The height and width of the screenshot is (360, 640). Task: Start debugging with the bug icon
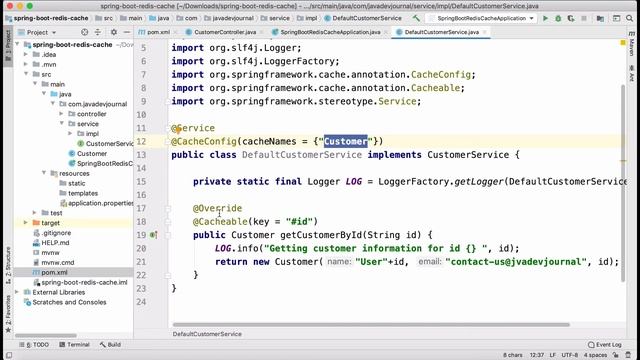pos(558,18)
